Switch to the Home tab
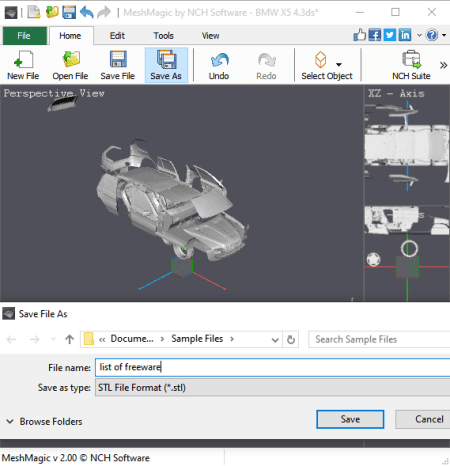450x466 pixels. (x=70, y=36)
